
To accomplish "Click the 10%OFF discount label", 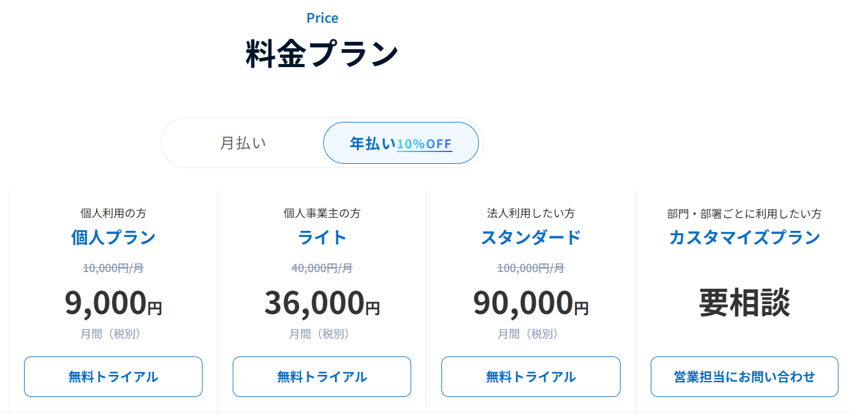I will click(x=424, y=144).
